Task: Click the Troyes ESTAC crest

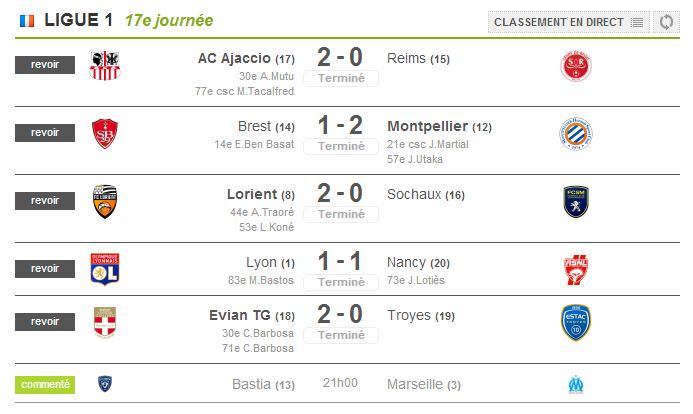Action: tap(576, 323)
